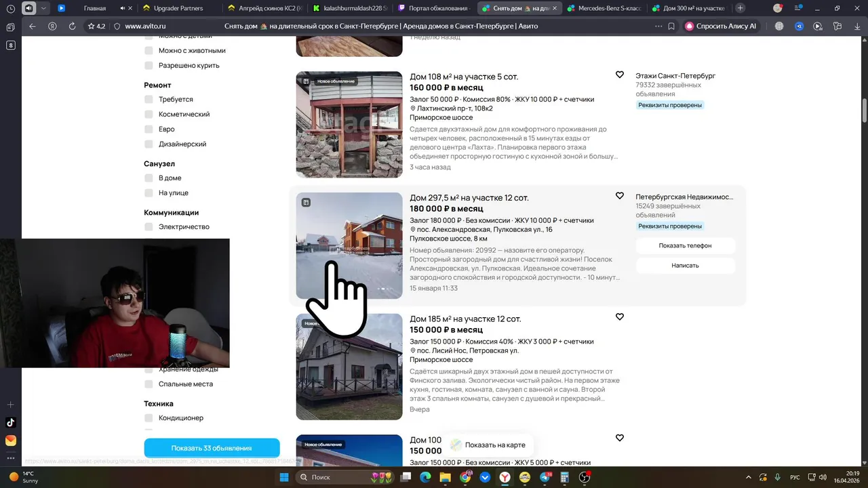Show hidden system tray icons chevron
The width and height of the screenshot is (868, 488).
point(749,477)
